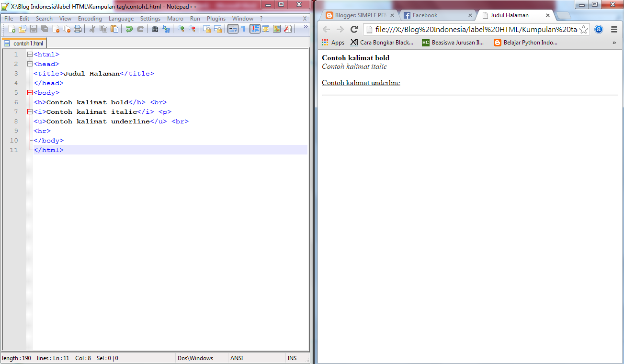
Task: Open the Edit menu
Action: click(x=24, y=19)
